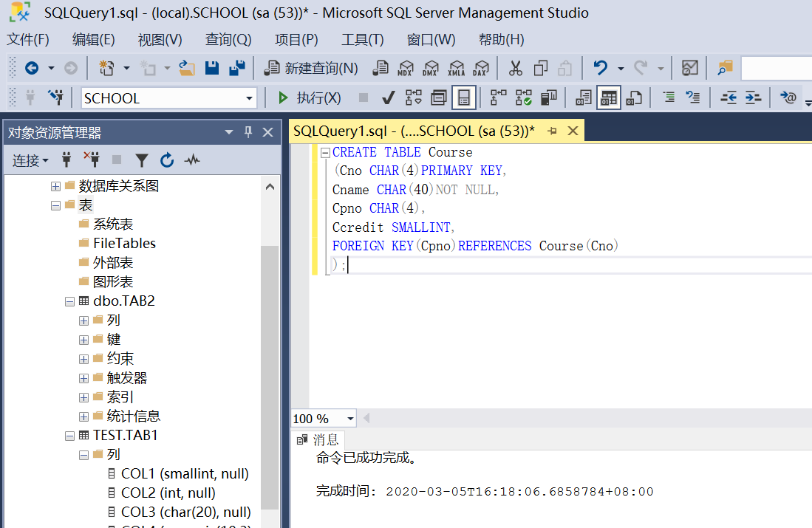Click the XMLA query icon
The image size is (812, 528).
(456, 68)
